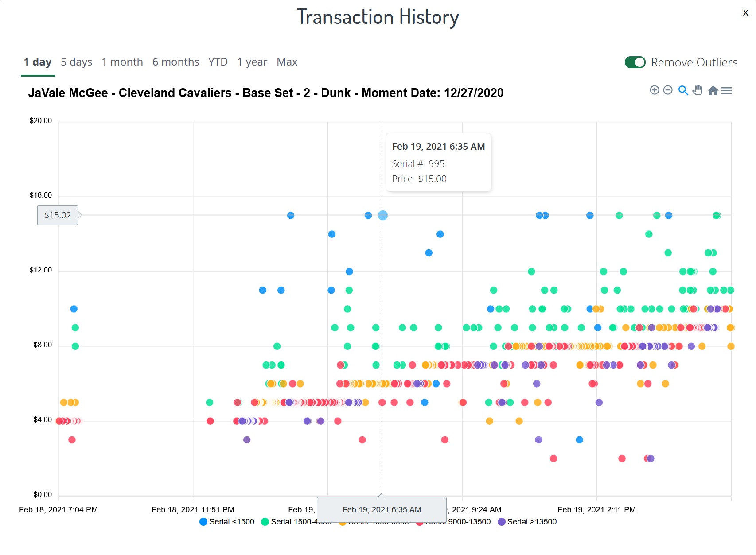Click the highlighted $15.00 data point
This screenshot has width=756, height=555.
tap(383, 215)
